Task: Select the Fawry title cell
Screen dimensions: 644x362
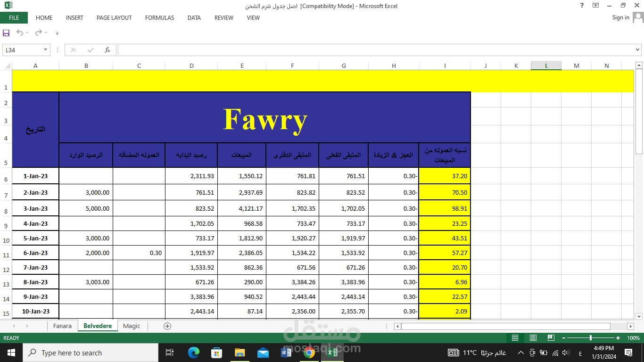Action: (264, 117)
